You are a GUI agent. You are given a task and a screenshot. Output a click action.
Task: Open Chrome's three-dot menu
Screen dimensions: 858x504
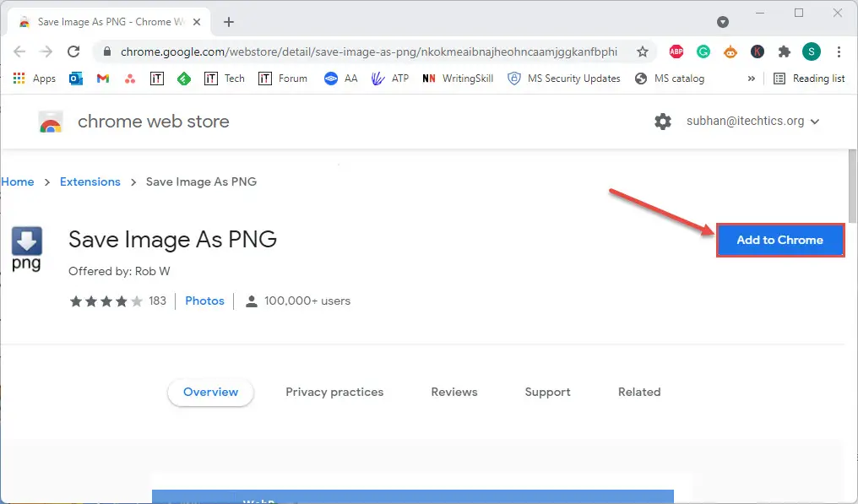coord(839,51)
